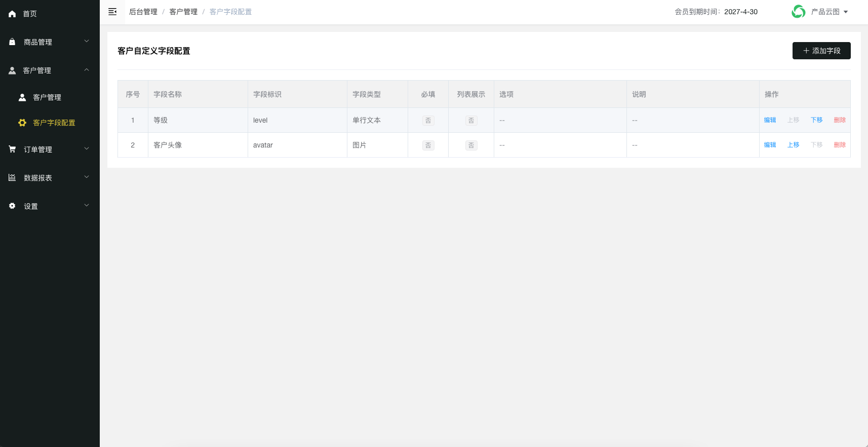The image size is (868, 447).
Task: Open the 订单管理 menu
Action: tap(50, 150)
